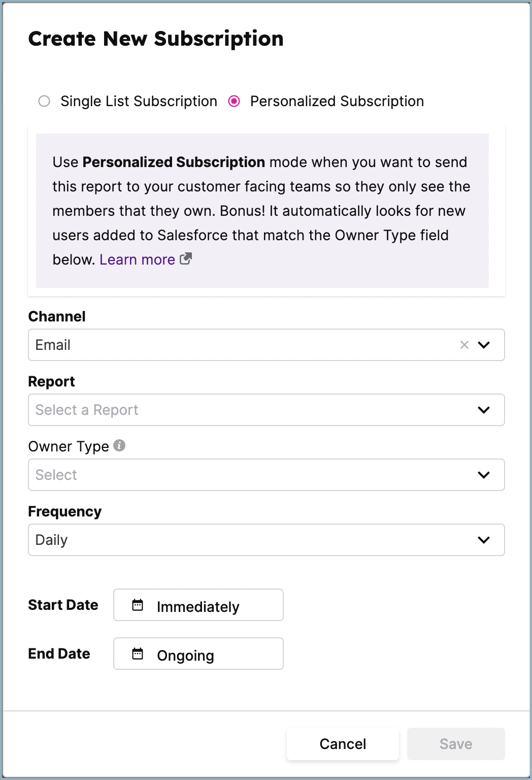
Task: Choose Start Date field showing Immediately
Action: click(198, 605)
